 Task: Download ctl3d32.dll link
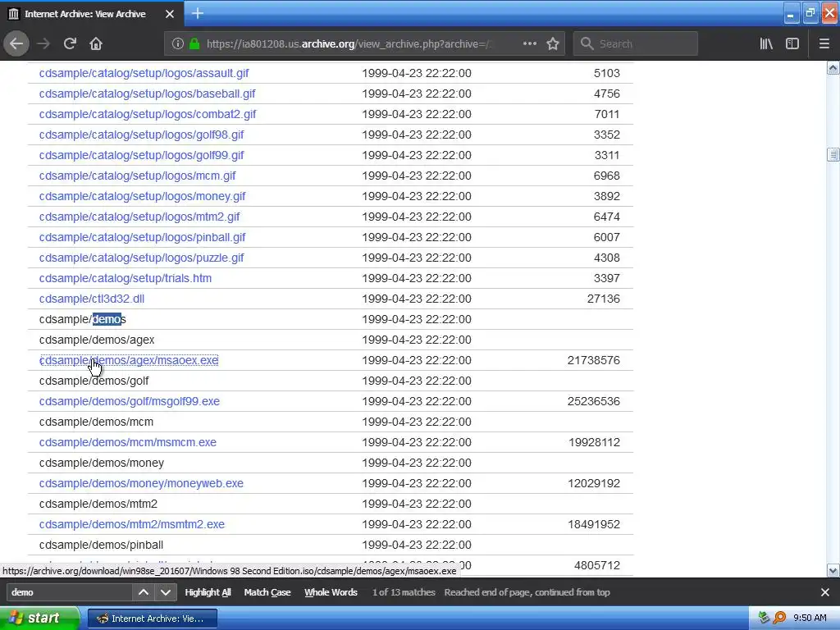coord(92,299)
